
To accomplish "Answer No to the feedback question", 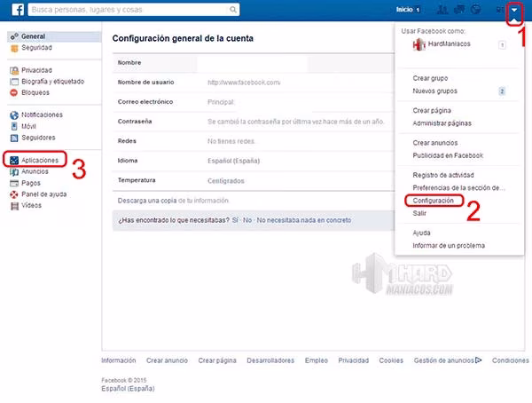I will pos(247,220).
